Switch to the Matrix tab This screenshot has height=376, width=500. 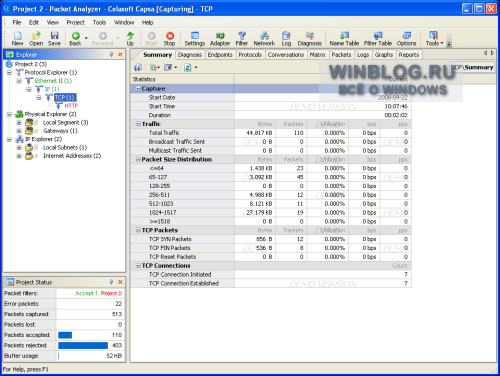click(318, 55)
